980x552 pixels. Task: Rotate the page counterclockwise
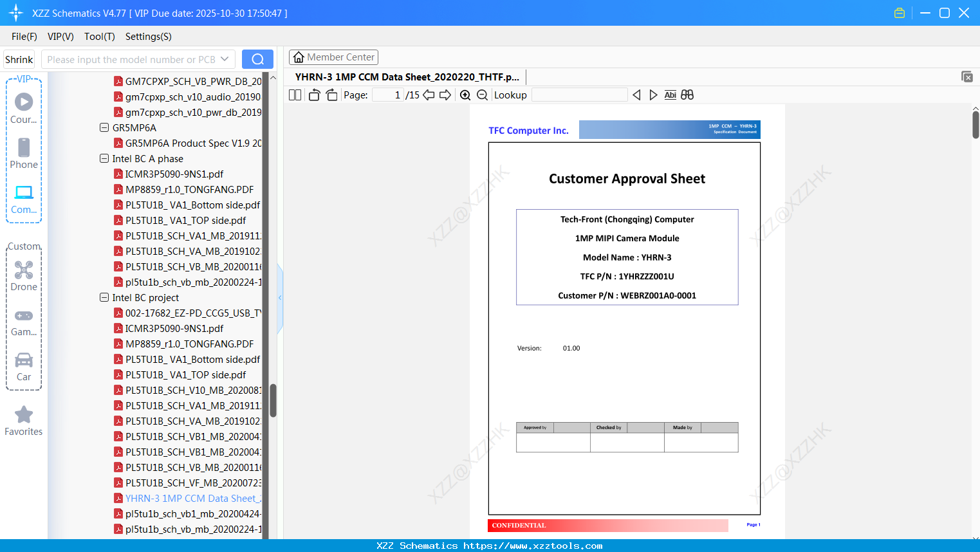[x=314, y=95]
